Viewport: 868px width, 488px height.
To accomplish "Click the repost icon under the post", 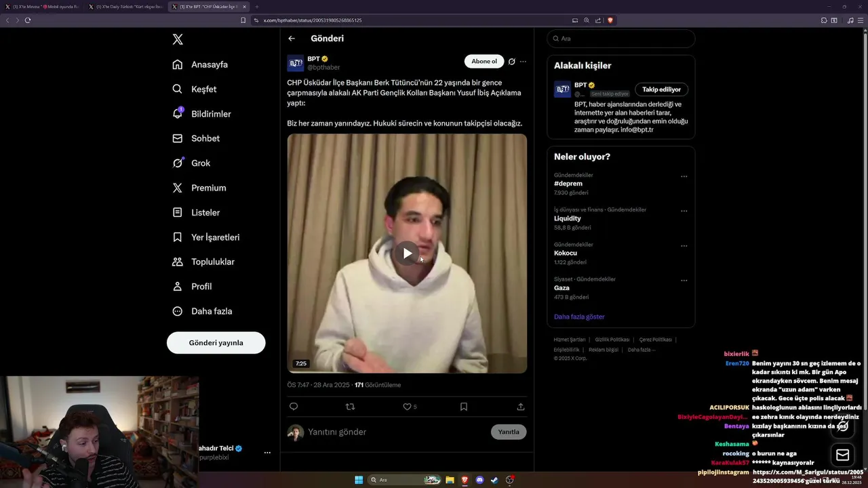I will click(x=350, y=407).
